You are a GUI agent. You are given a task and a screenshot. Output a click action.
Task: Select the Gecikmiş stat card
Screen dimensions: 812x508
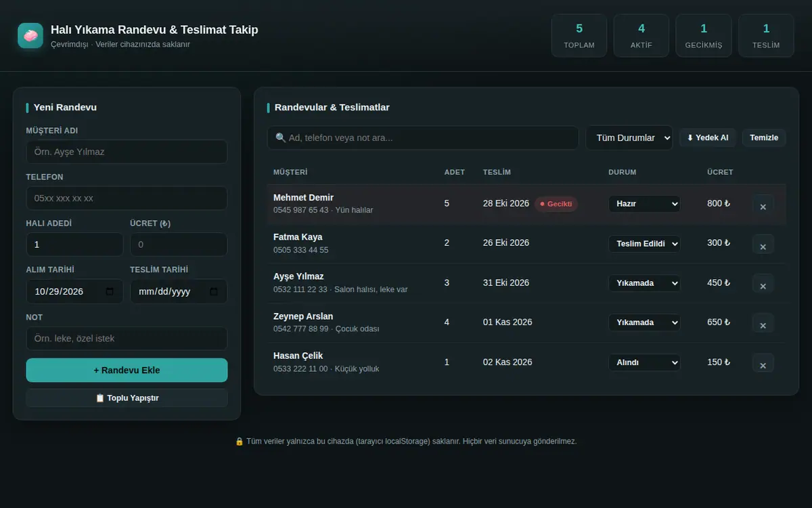pos(704,36)
